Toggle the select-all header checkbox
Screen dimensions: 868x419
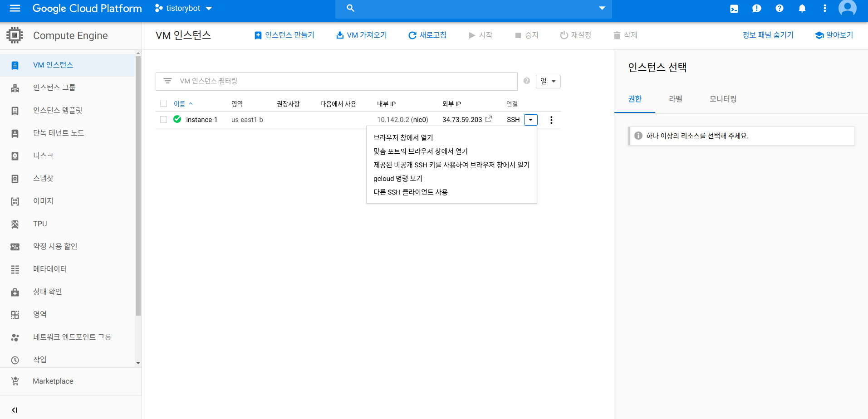pyautogui.click(x=163, y=103)
